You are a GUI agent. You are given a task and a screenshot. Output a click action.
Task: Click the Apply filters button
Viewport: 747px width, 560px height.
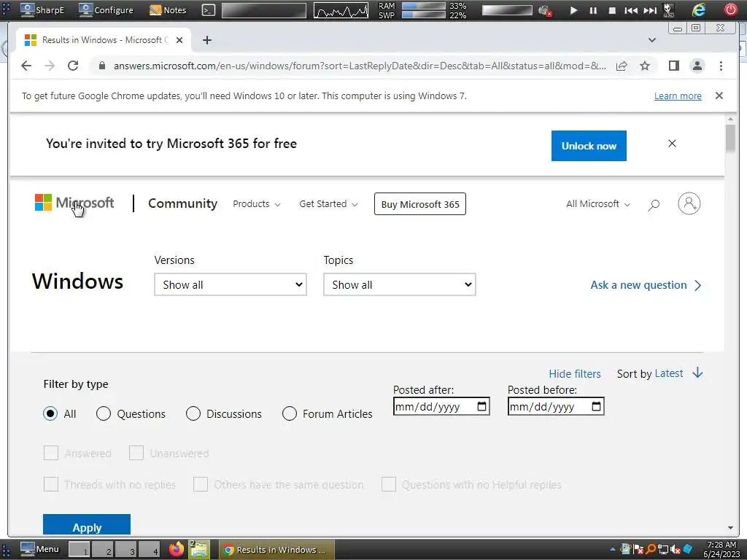(87, 524)
